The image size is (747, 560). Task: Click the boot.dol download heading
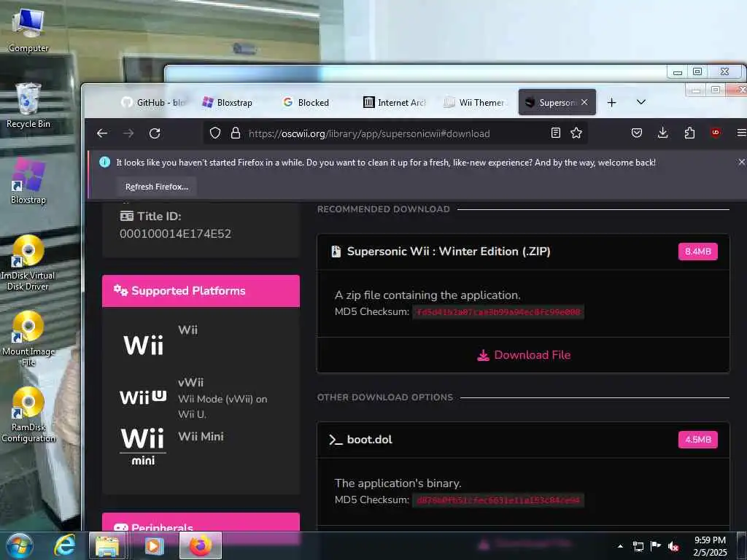click(x=369, y=440)
